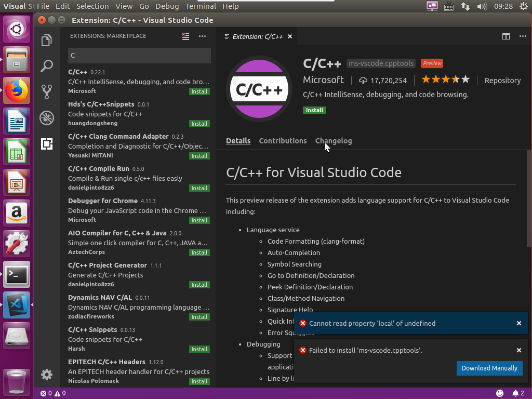Open notifications bell in status bar
The width and height of the screenshot is (532, 399).
click(x=518, y=393)
